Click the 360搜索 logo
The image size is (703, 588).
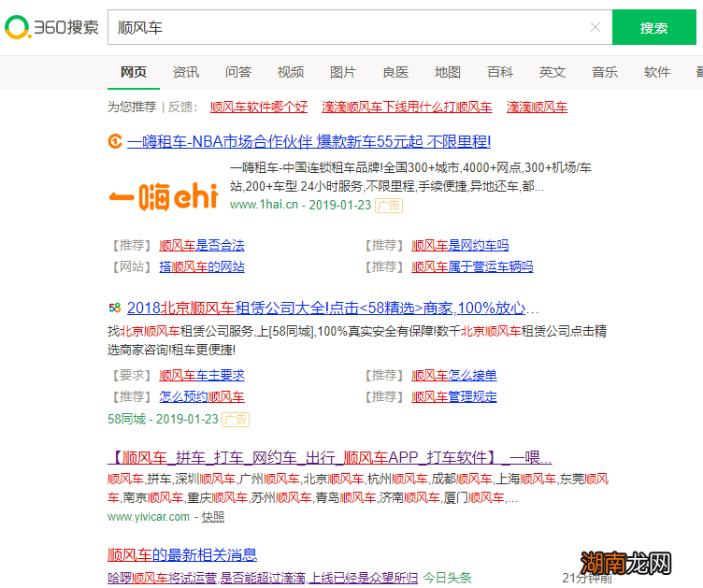51,27
